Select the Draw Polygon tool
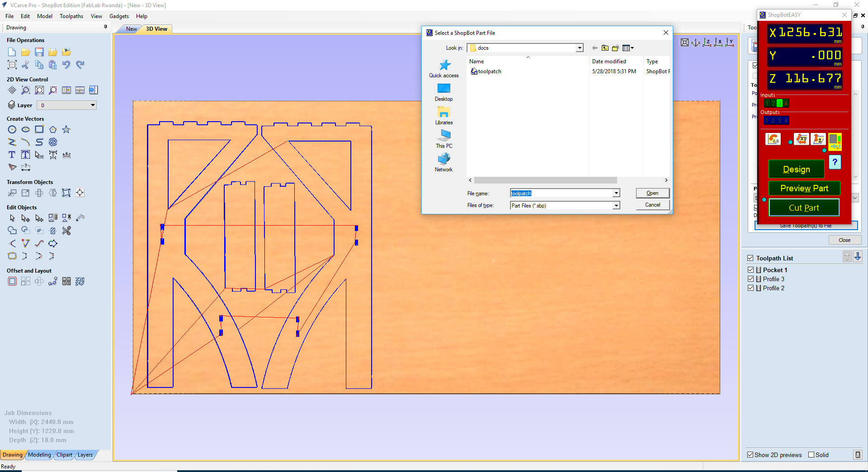Viewport: 868px width, 472px height. (53, 129)
